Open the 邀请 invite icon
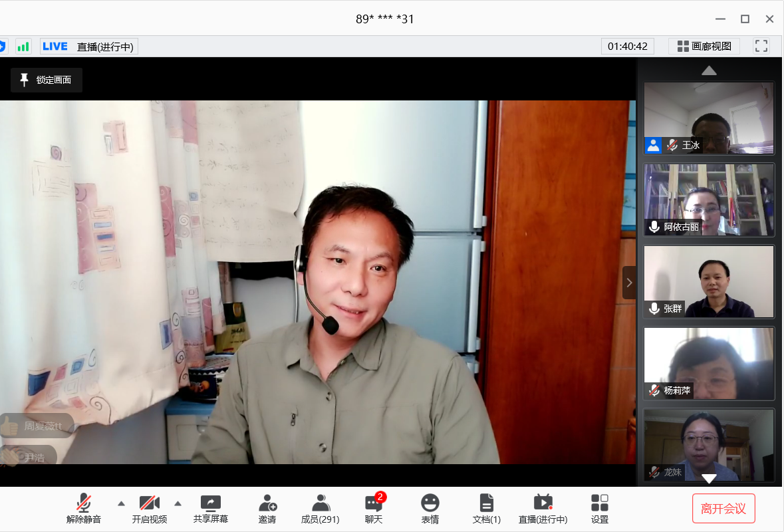This screenshot has height=532, width=784. [267, 509]
